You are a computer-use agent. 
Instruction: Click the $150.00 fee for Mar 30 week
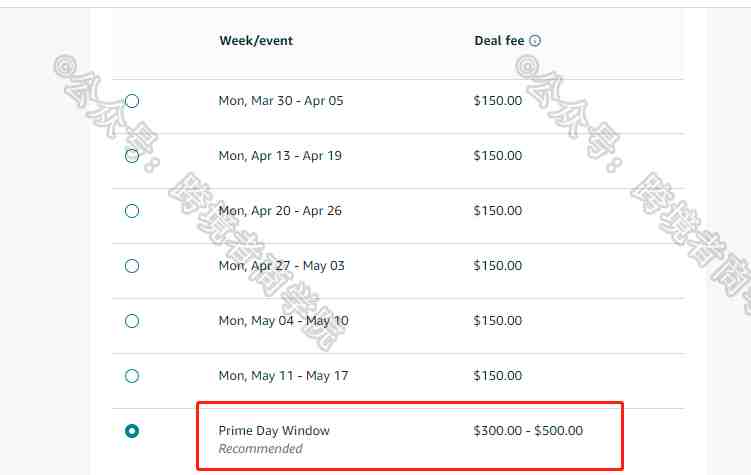[x=498, y=101]
